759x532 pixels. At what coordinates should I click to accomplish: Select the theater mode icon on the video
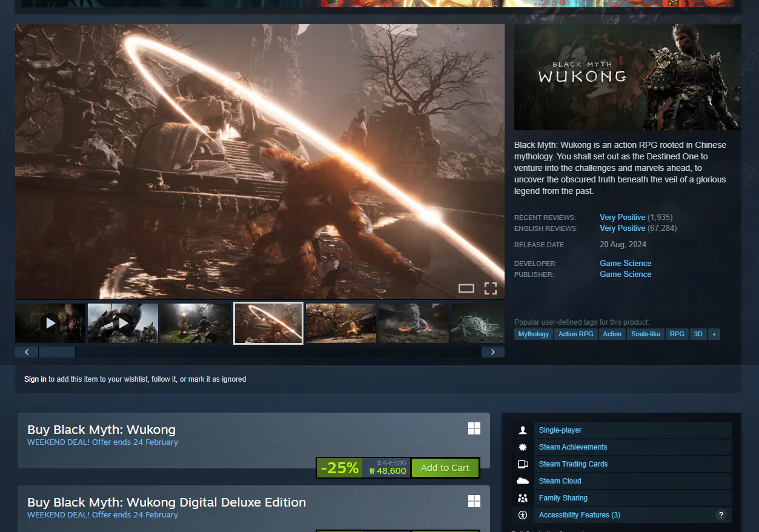click(x=466, y=288)
